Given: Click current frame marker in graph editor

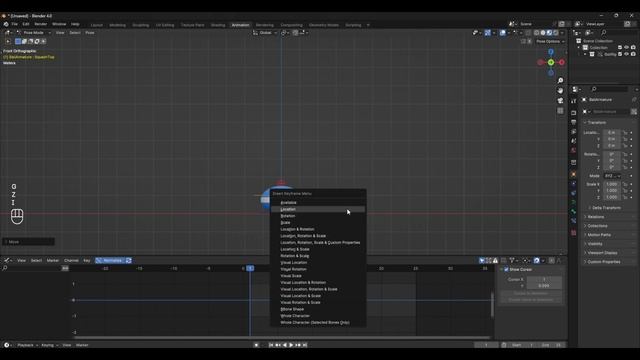Looking at the screenshot, I should point(250,268).
